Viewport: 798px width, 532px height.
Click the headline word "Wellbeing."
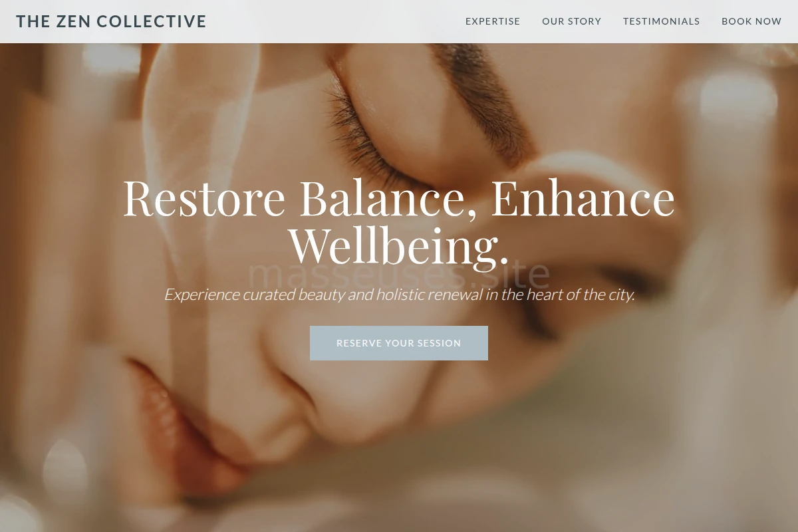pyautogui.click(x=399, y=246)
